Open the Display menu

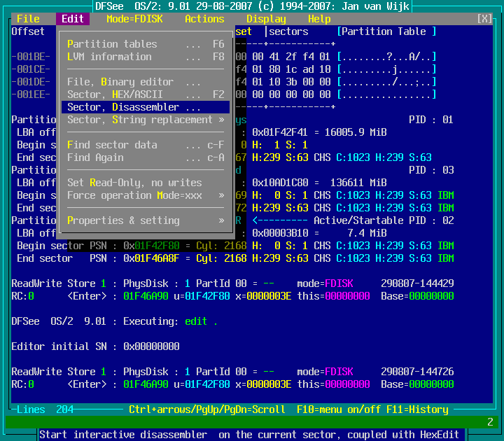tap(266, 19)
